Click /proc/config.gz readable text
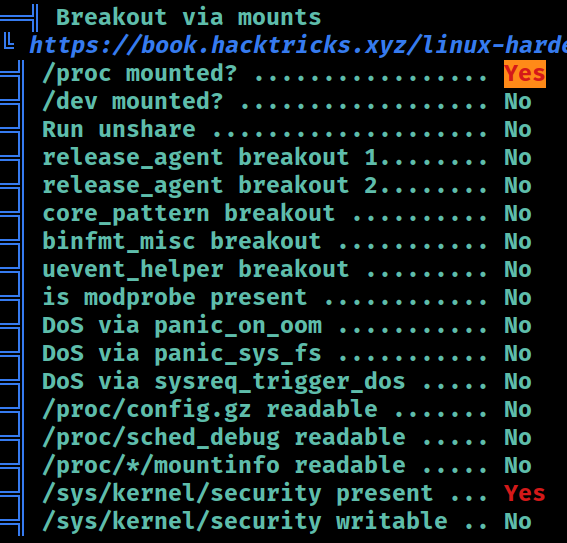Image resolution: width=567 pixels, height=543 pixels. 210,410
